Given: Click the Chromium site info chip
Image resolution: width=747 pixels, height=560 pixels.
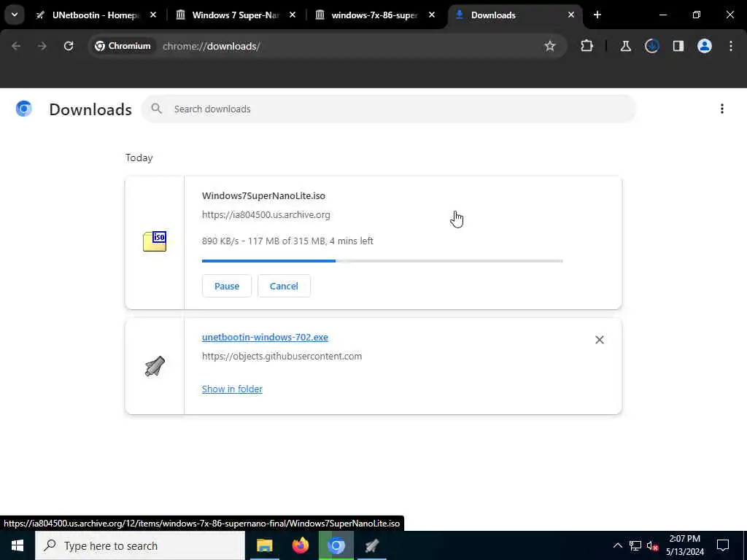Looking at the screenshot, I should pos(123,46).
